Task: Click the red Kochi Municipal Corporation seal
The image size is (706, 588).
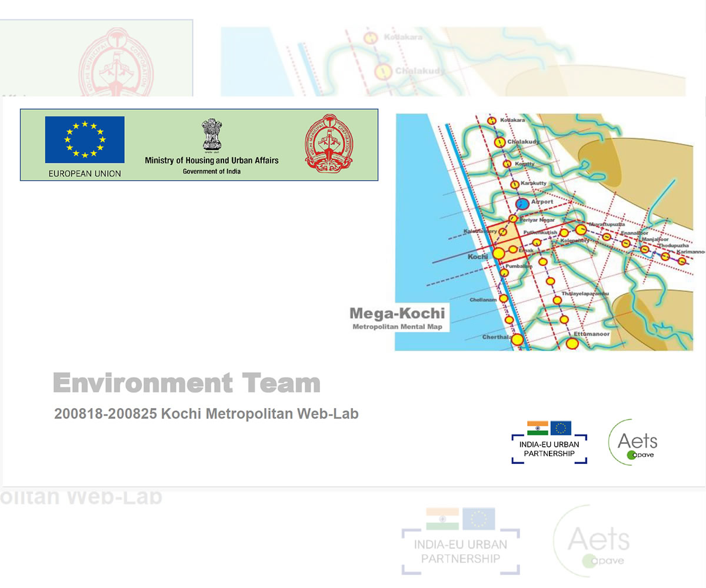Action: coord(328,143)
